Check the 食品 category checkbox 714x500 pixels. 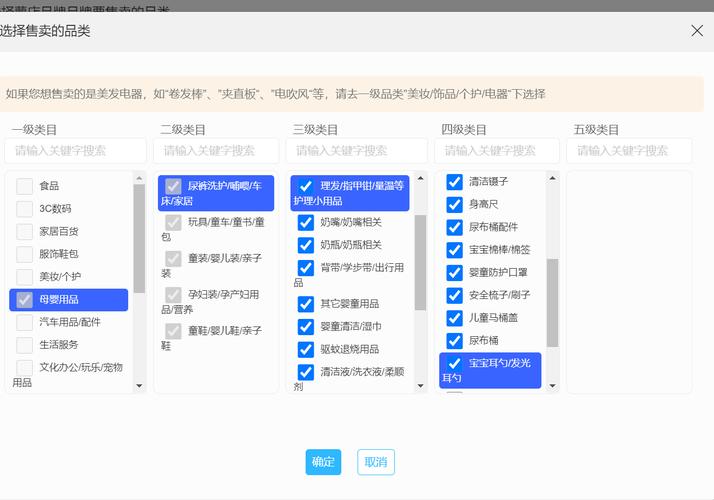click(x=25, y=186)
